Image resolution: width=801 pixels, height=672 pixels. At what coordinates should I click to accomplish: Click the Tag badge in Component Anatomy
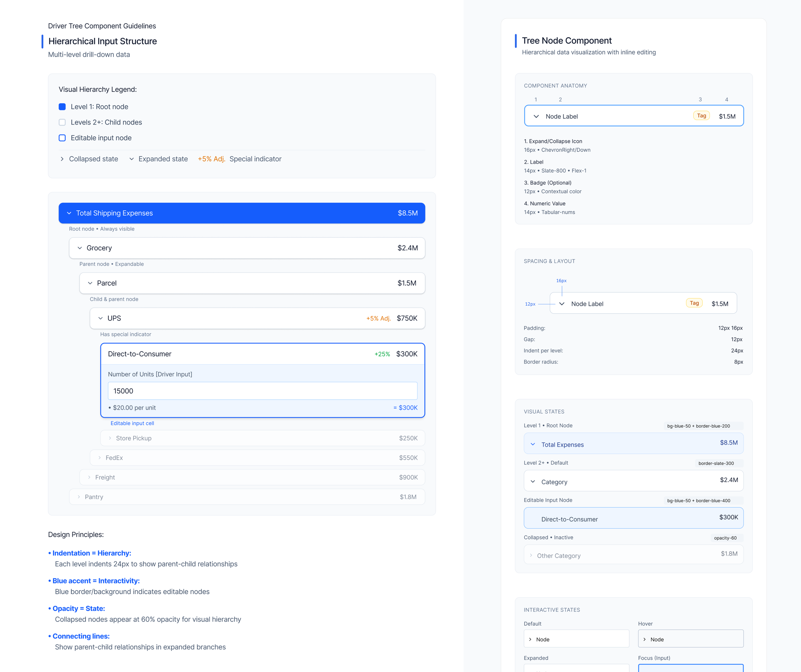(701, 116)
